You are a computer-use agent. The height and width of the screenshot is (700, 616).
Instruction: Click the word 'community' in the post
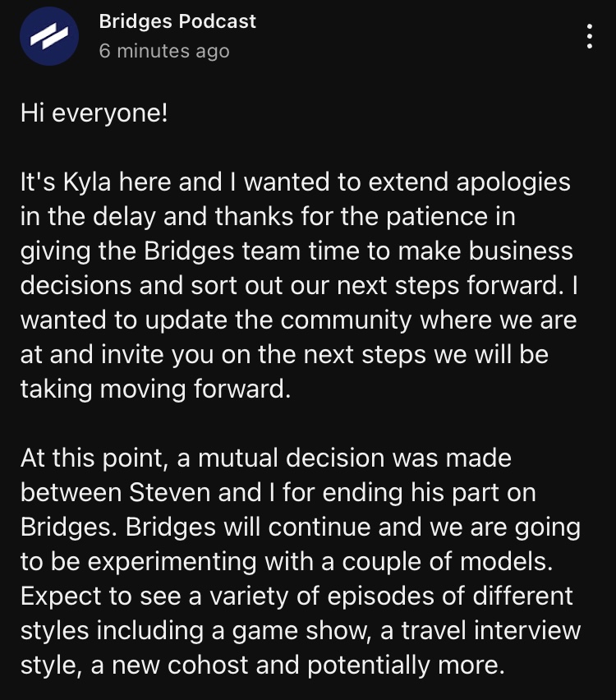[346, 320]
